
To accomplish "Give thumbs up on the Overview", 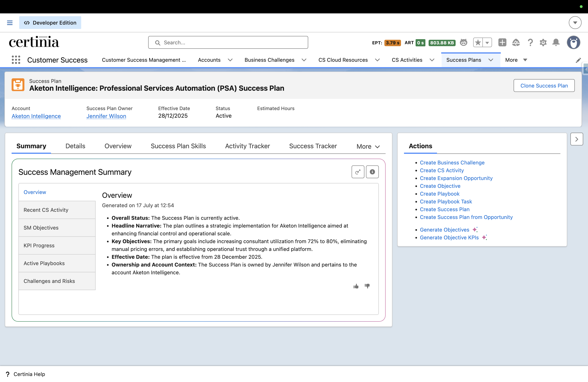I will coord(356,286).
